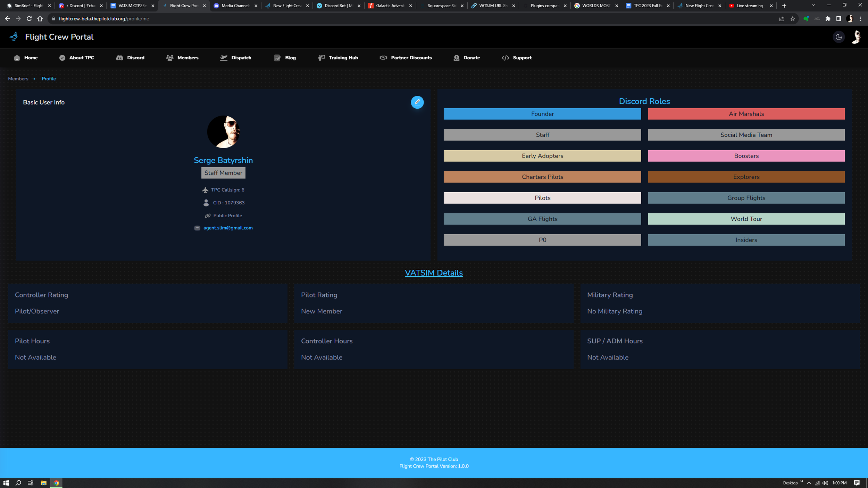Image resolution: width=868 pixels, height=488 pixels.
Task: Click the edit profile pencil icon
Action: pyautogui.click(x=417, y=102)
